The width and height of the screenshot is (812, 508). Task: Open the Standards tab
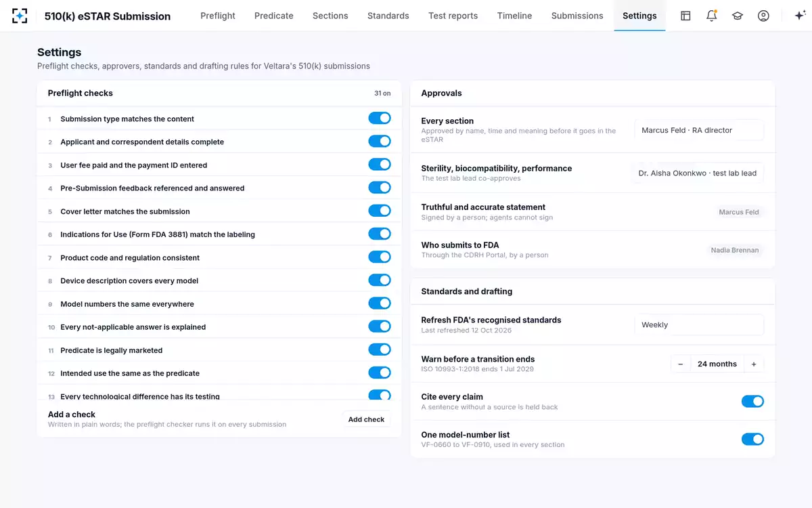point(388,16)
